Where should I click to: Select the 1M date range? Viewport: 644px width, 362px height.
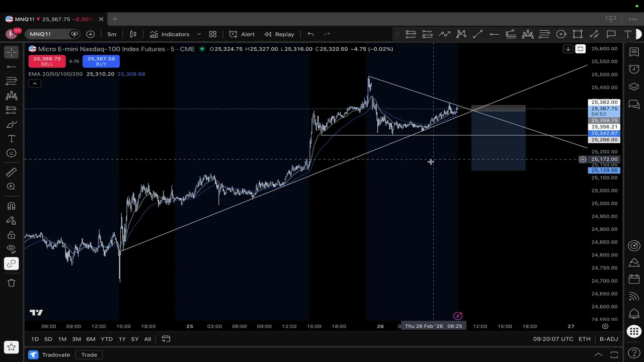click(62, 339)
